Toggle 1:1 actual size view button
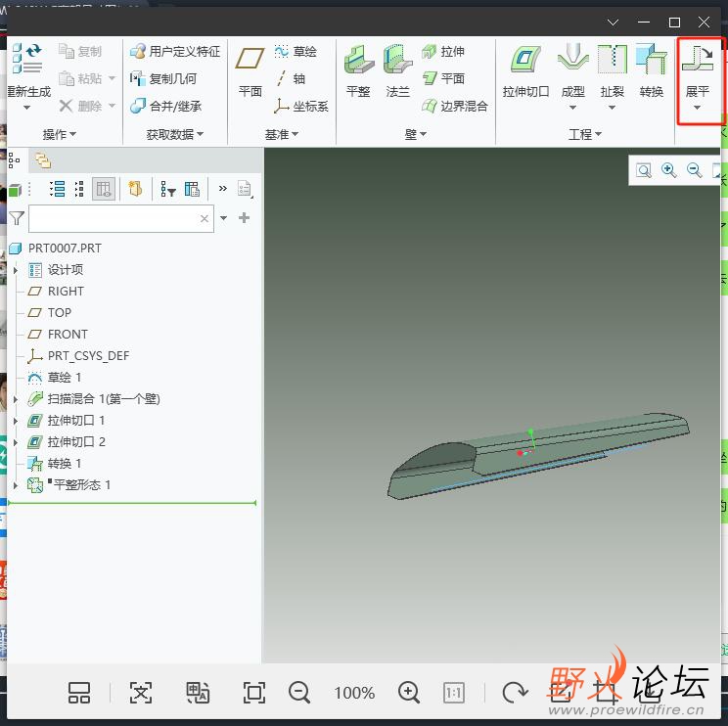 [454, 693]
